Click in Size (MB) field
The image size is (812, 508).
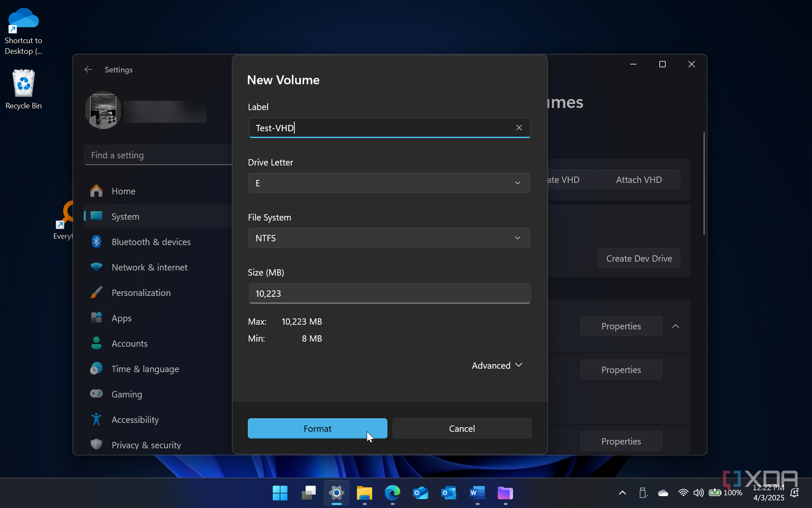[x=390, y=293]
